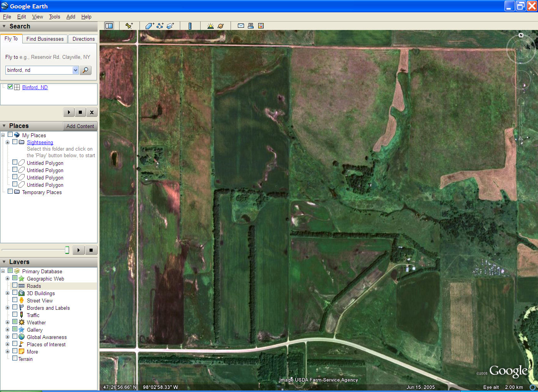
Task: Click the zoom slider in navigation controls
Action: [521, 125]
